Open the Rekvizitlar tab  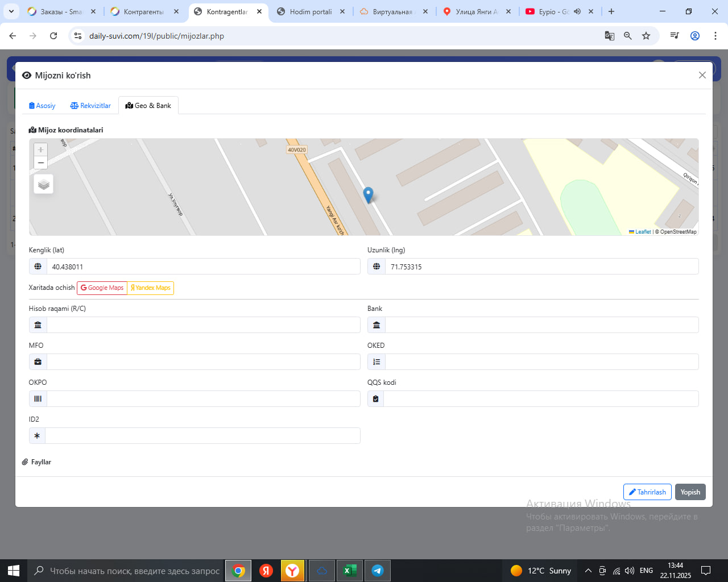pyautogui.click(x=90, y=106)
